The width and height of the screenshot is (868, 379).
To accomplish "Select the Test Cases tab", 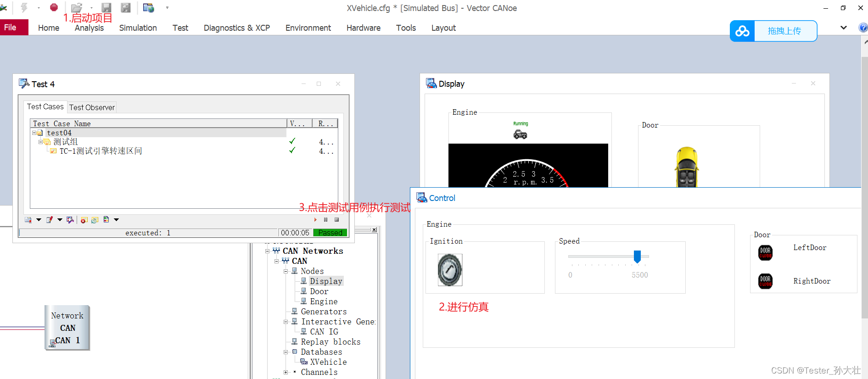I will 45,106.
